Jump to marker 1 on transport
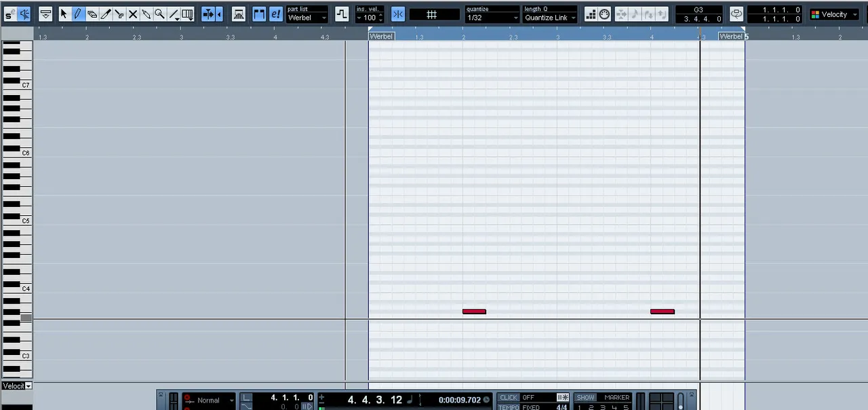Viewport: 868px width, 410px height. 580,407
